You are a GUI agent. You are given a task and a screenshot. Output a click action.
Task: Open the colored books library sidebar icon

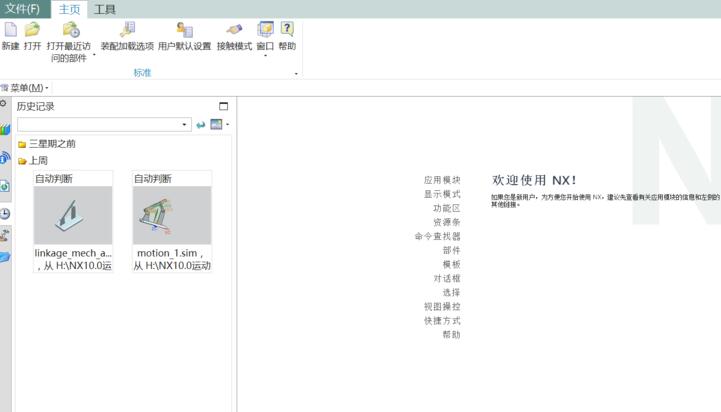[x=5, y=129]
